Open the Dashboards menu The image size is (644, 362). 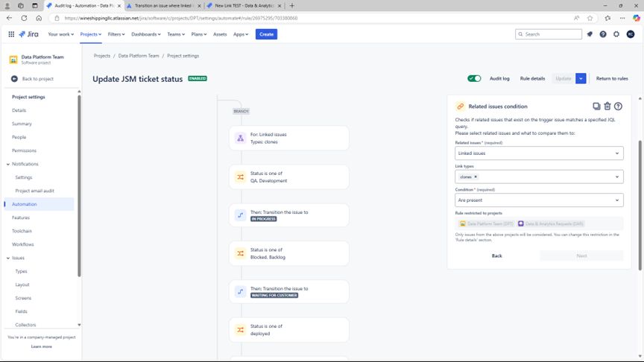coord(146,34)
